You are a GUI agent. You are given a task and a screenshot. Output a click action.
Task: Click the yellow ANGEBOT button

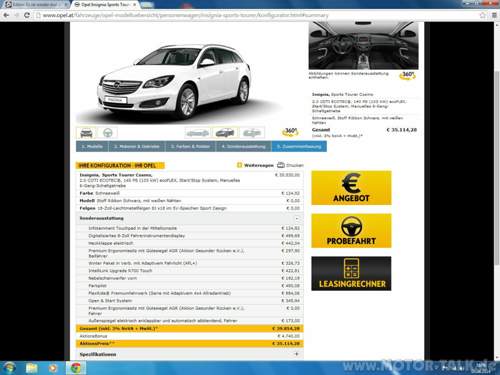pos(351,188)
